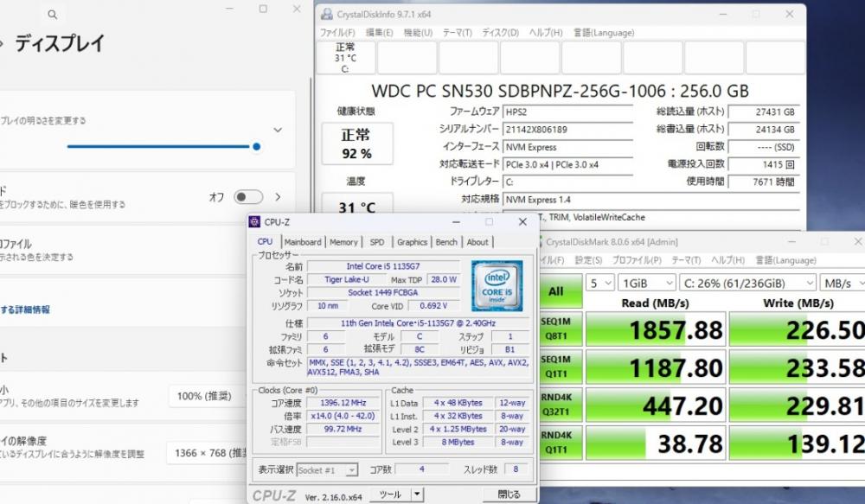Screen dimensions: 865x504
Task: Select the C: drive status tile showing 31 °C
Action: tap(346, 57)
